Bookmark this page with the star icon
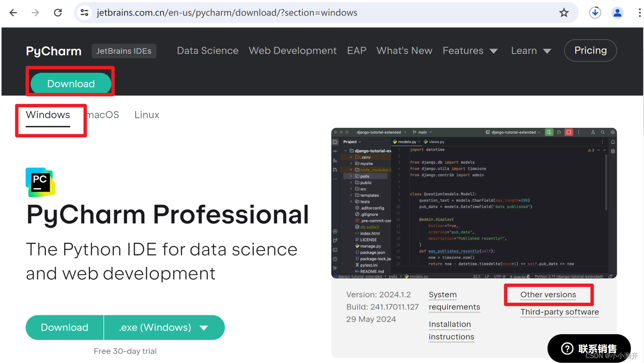 click(x=564, y=13)
